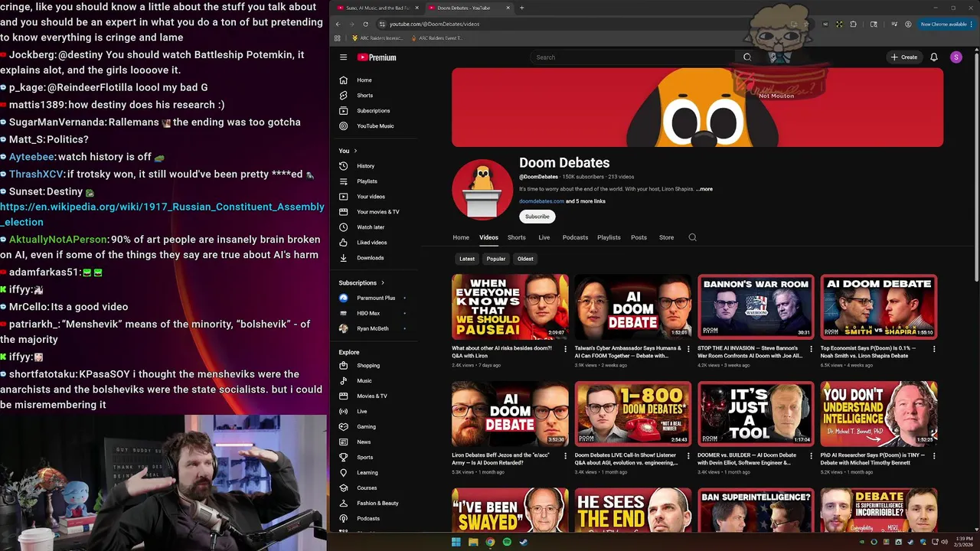
Task: Open Steam from the taskbar
Action: [x=524, y=542]
